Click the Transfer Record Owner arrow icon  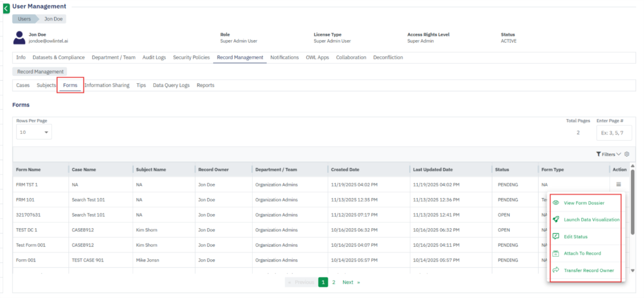tap(556, 270)
